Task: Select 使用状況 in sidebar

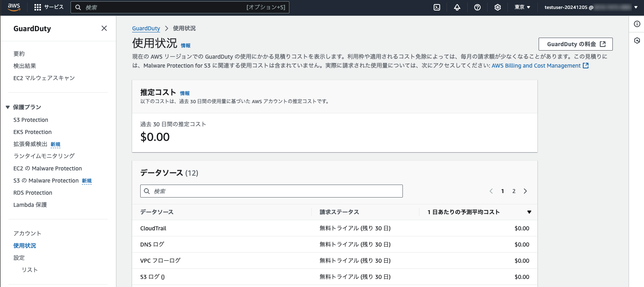Action: [25, 245]
